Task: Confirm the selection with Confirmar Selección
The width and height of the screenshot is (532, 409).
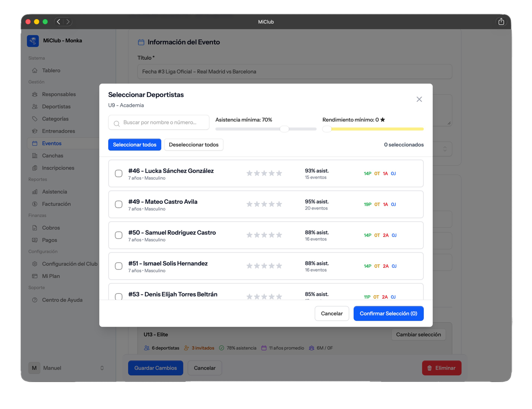Action: tap(388, 314)
